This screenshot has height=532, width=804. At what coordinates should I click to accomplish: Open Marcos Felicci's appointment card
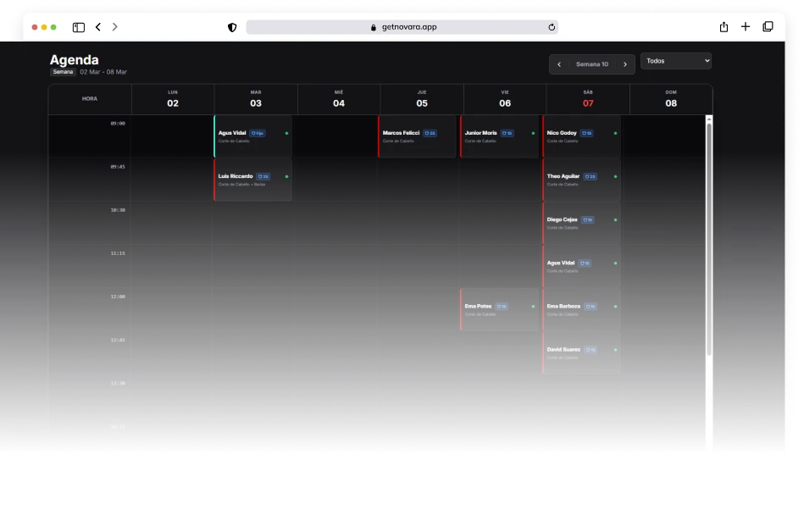417,137
